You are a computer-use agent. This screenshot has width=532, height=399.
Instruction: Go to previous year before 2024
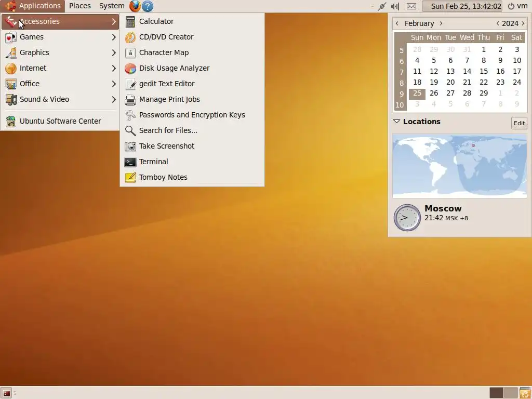[x=497, y=23]
